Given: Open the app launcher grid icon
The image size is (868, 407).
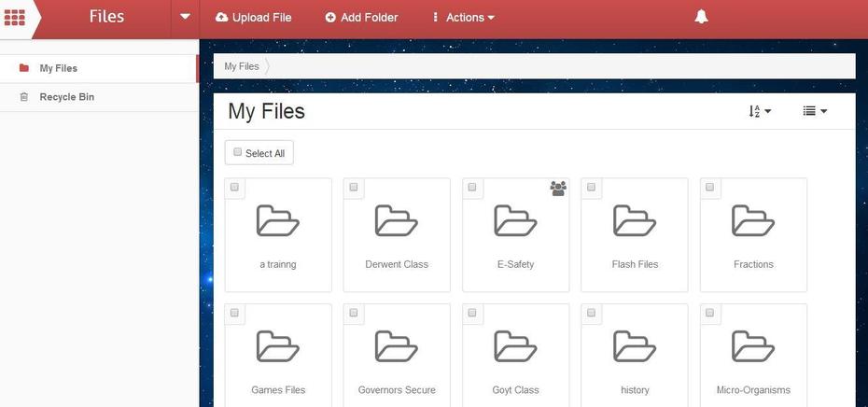Looking at the screenshot, I should pyautogui.click(x=14, y=17).
